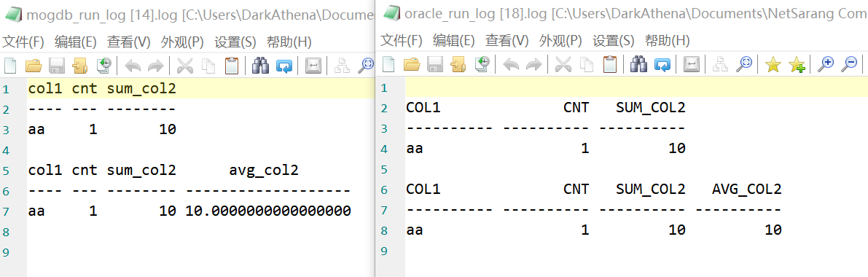
Task: Click 'aa' on line 3 of mogdb log
Action: 36,130
